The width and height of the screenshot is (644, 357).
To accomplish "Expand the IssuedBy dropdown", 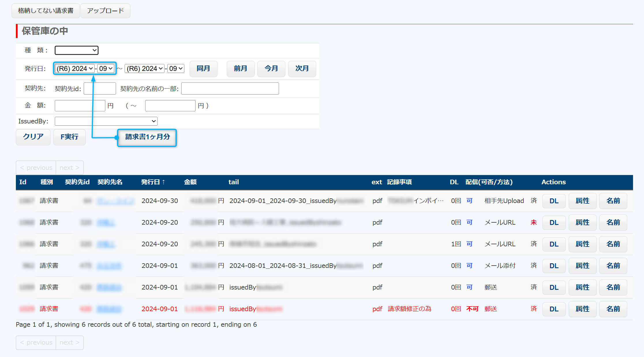I will coord(106,121).
